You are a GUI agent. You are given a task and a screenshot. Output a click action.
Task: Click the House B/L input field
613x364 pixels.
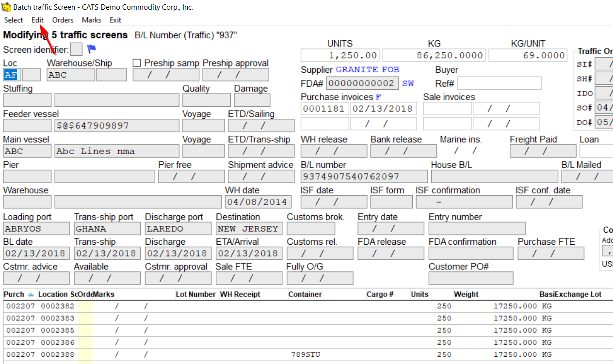click(495, 176)
